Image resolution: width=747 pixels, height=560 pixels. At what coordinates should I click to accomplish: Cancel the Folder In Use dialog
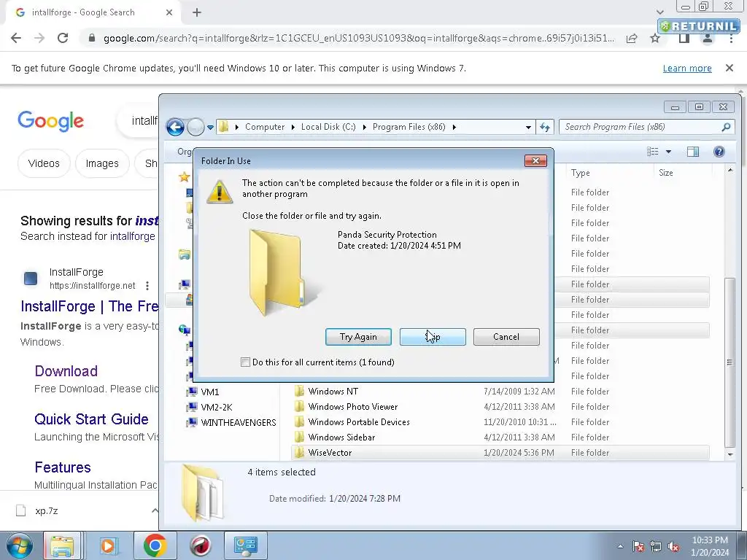click(x=506, y=337)
